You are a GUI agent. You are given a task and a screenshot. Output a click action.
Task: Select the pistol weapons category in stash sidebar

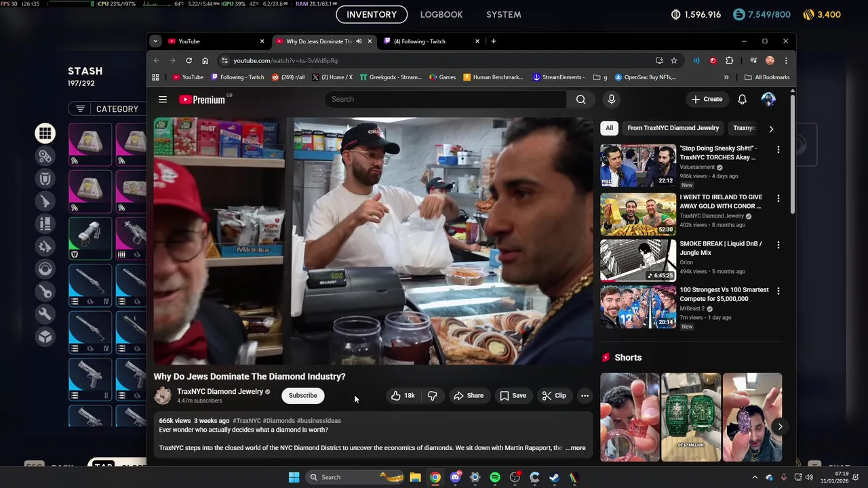(x=45, y=201)
